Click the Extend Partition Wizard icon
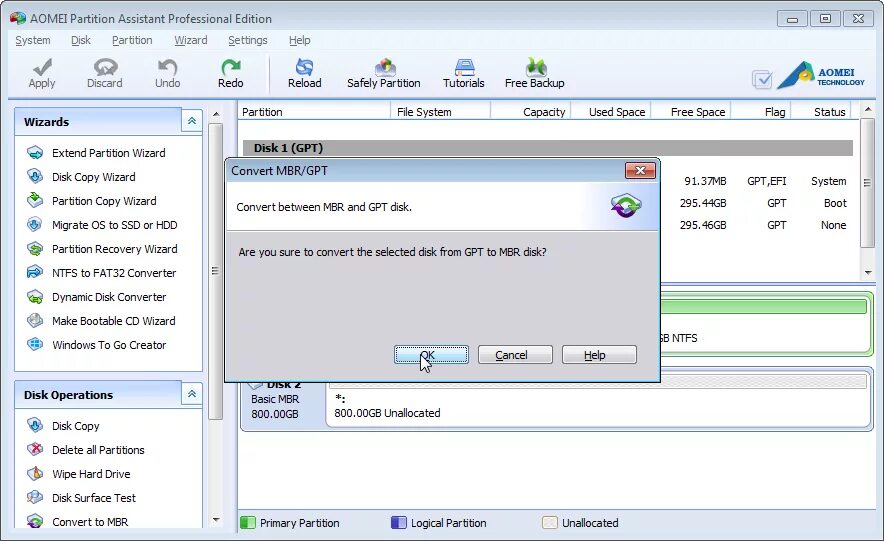Image resolution: width=884 pixels, height=541 pixels. tap(35, 153)
